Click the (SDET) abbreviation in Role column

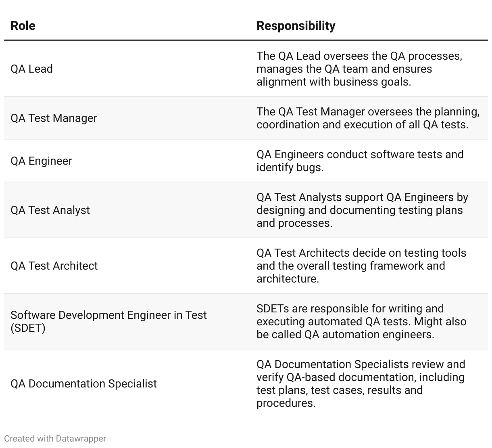click(x=28, y=328)
